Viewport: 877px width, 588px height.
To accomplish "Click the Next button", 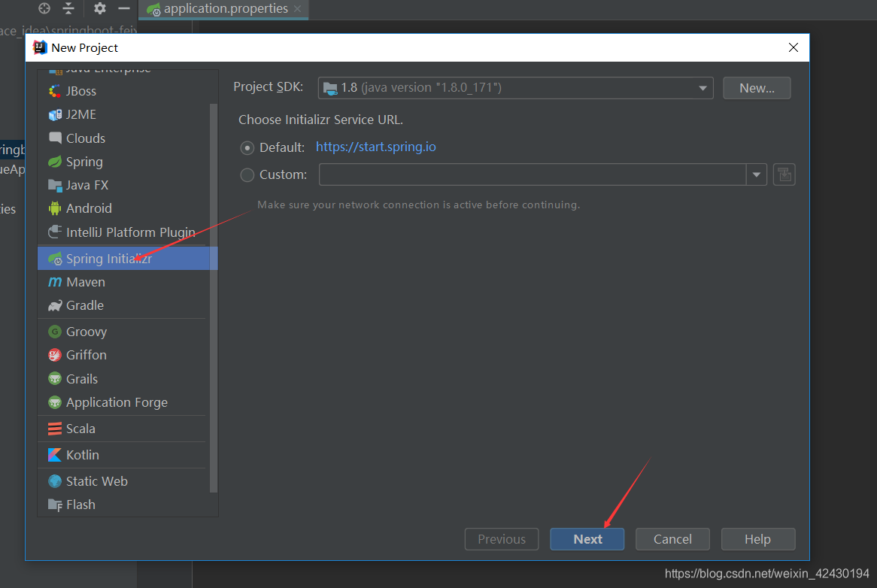I will pyautogui.click(x=587, y=539).
